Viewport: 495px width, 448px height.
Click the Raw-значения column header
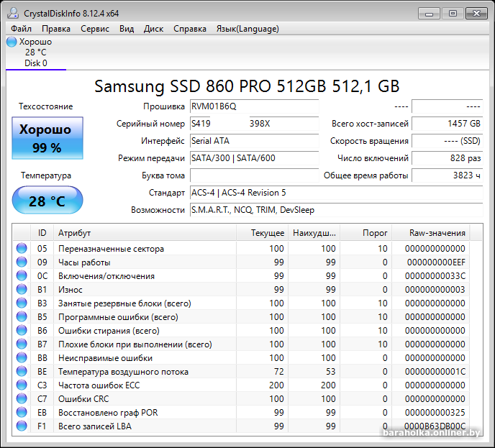click(x=430, y=233)
